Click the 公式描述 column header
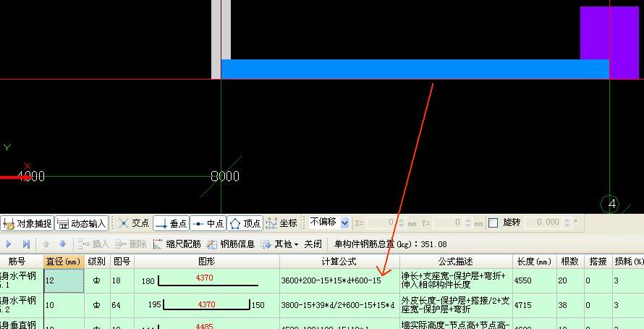644x329 pixels. (x=456, y=262)
